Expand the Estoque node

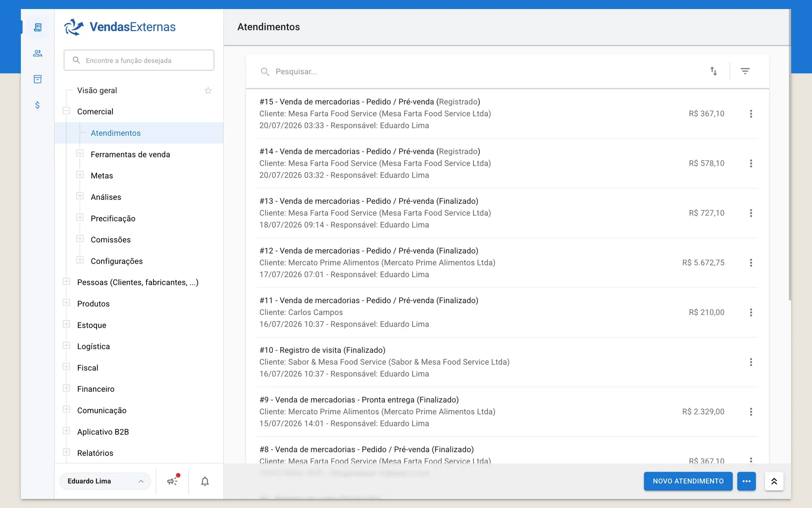(67, 324)
